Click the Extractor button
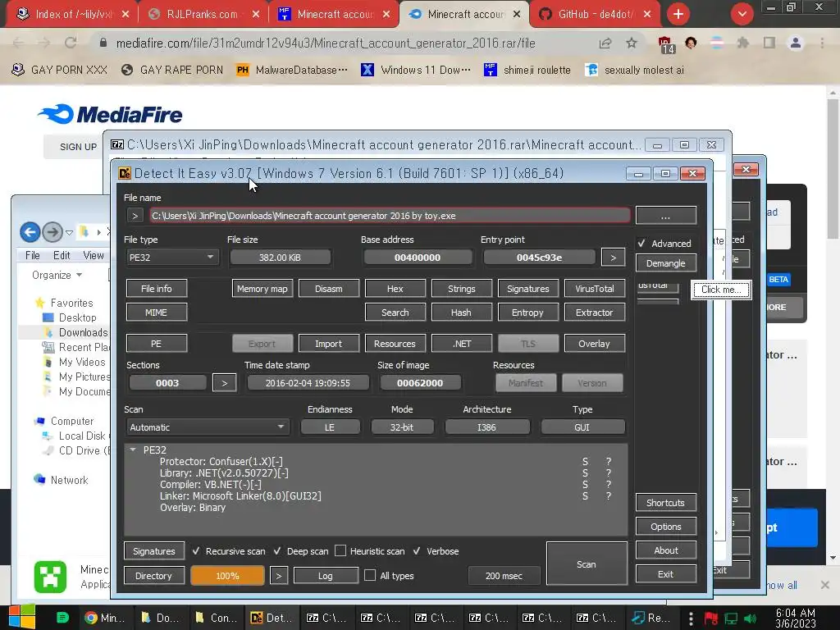Image resolution: width=840 pixels, height=630 pixels. 594,313
